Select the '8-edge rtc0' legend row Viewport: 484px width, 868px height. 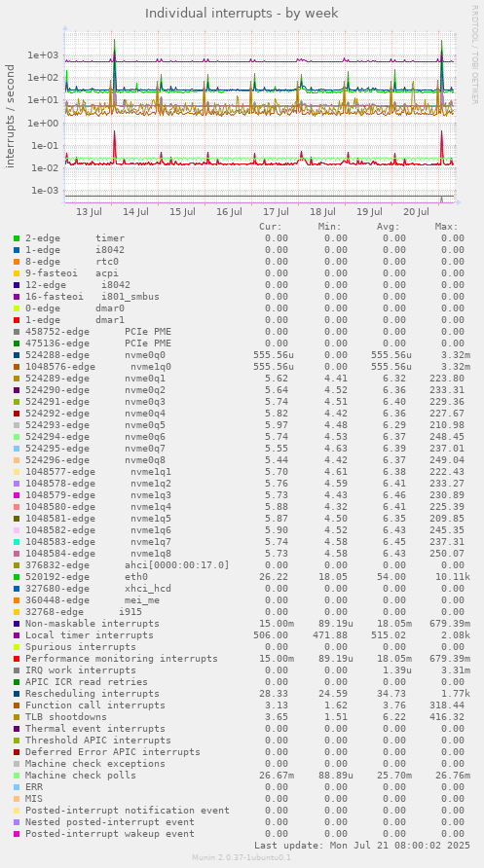[240, 262]
